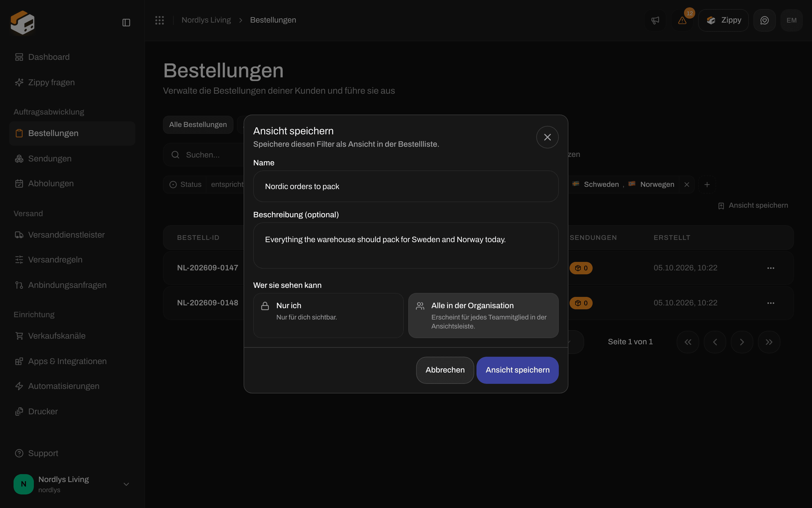Open Verkaufskanäle in the sidebar
This screenshot has height=508, width=812.
(72, 336)
